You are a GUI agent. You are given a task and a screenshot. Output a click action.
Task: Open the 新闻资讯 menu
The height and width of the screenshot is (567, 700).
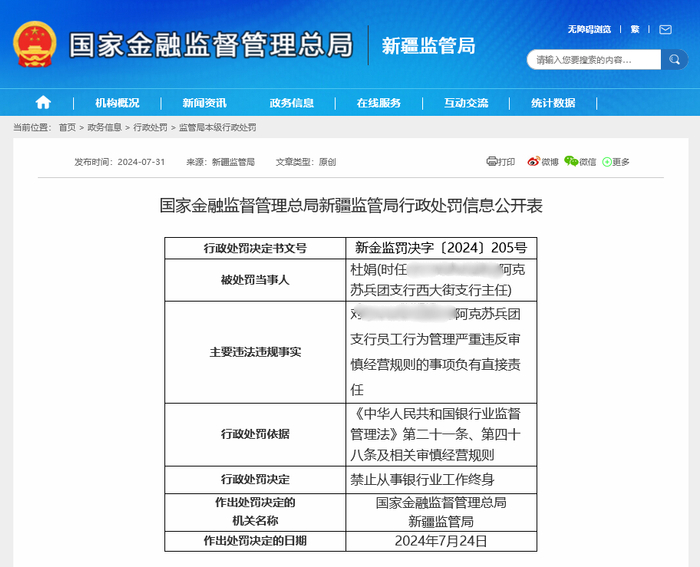coord(204,103)
